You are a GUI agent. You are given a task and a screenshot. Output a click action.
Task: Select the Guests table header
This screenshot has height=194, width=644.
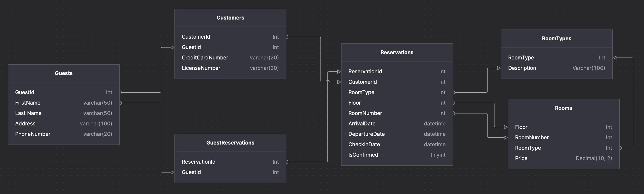64,73
